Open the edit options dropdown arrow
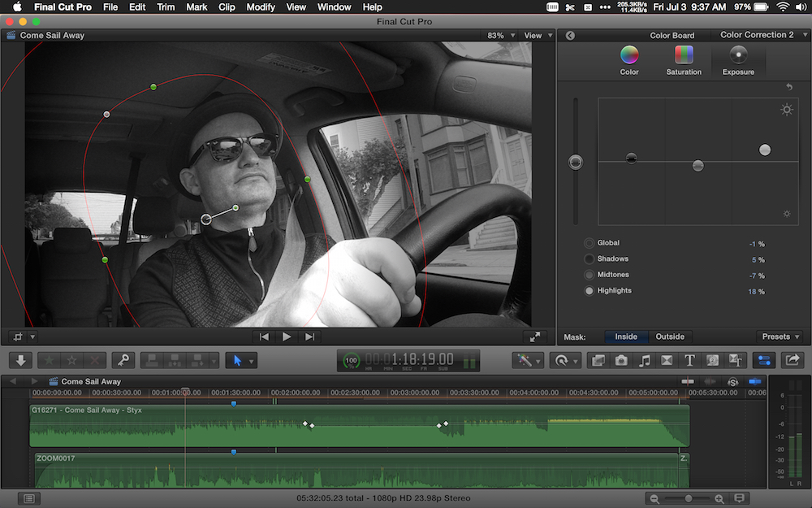Viewport: 812px width, 508px height. pos(214,360)
